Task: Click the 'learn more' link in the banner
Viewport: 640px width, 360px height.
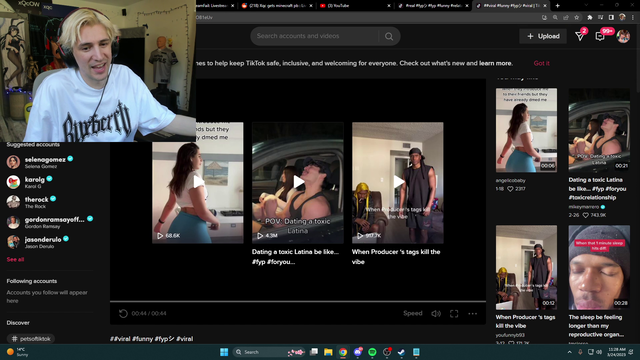Action: tap(495, 63)
